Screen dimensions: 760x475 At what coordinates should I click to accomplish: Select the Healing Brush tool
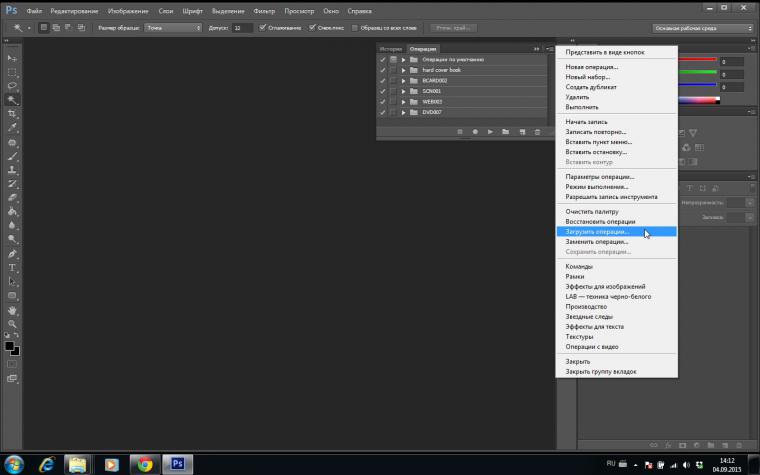pyautogui.click(x=12, y=142)
